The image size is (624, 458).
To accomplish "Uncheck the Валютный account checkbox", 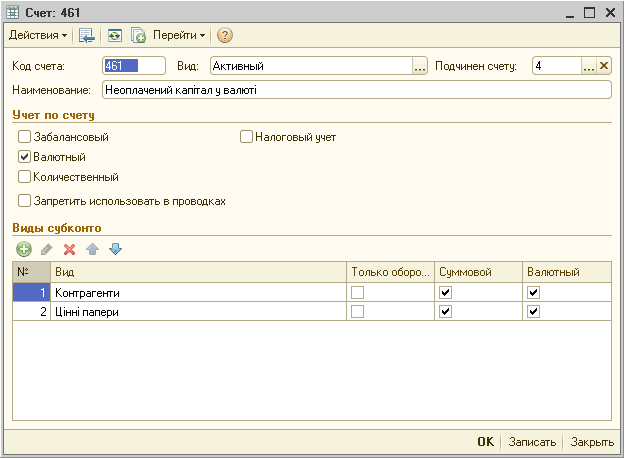I will (24, 157).
